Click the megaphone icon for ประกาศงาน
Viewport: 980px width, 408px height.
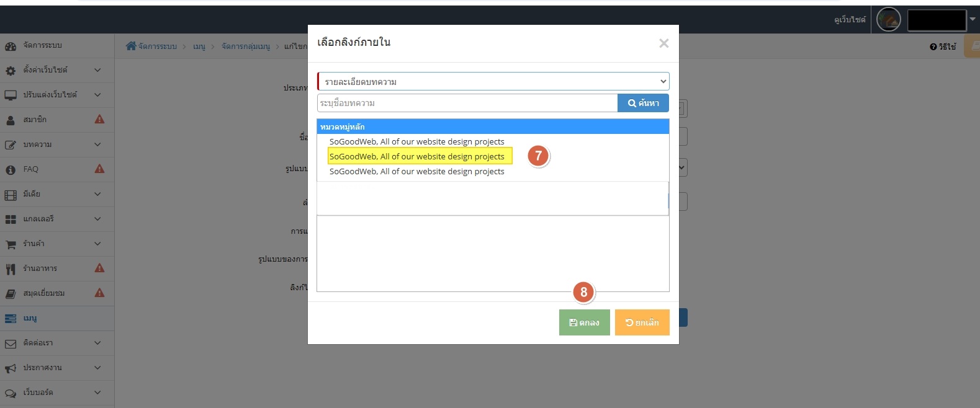(x=11, y=368)
